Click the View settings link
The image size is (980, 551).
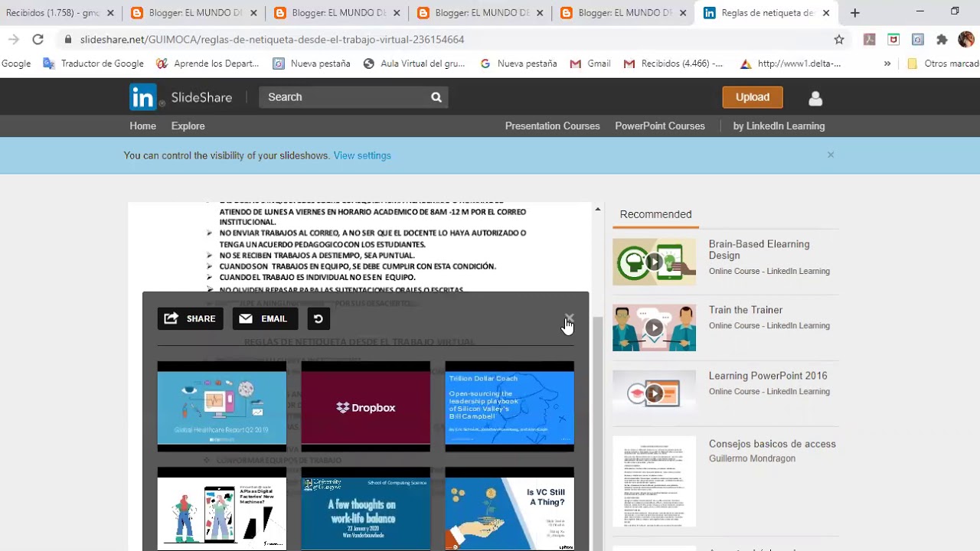[x=362, y=155]
